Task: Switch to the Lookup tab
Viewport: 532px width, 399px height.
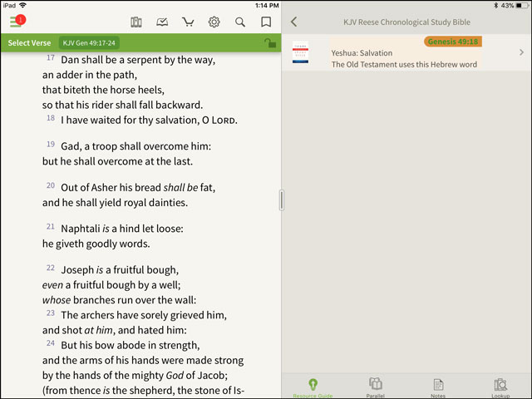Action: (x=500, y=388)
